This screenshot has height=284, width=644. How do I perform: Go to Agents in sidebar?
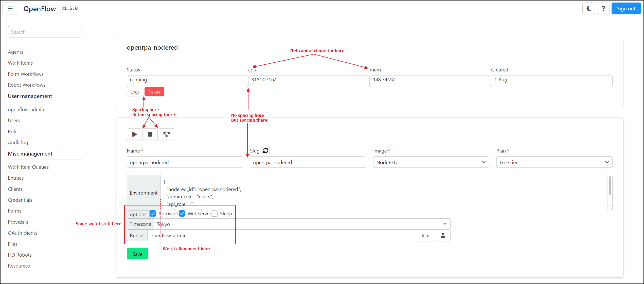[x=15, y=52]
